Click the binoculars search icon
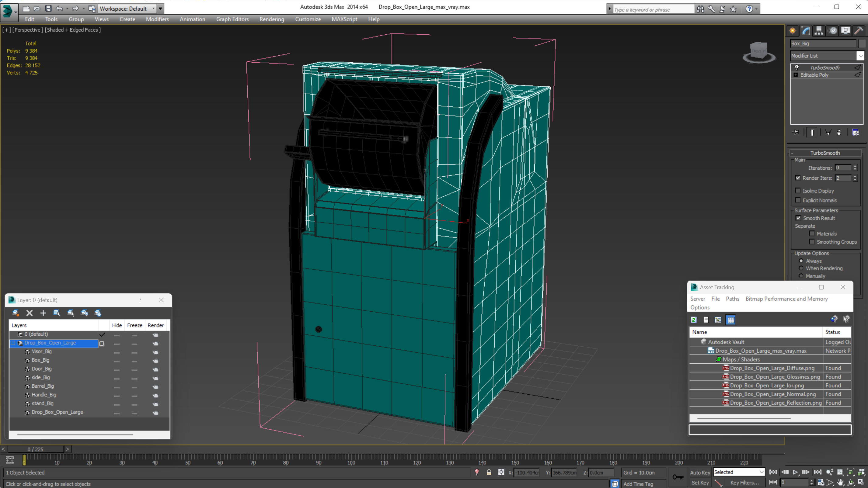Viewport: 868px width, 488px height. (701, 9)
